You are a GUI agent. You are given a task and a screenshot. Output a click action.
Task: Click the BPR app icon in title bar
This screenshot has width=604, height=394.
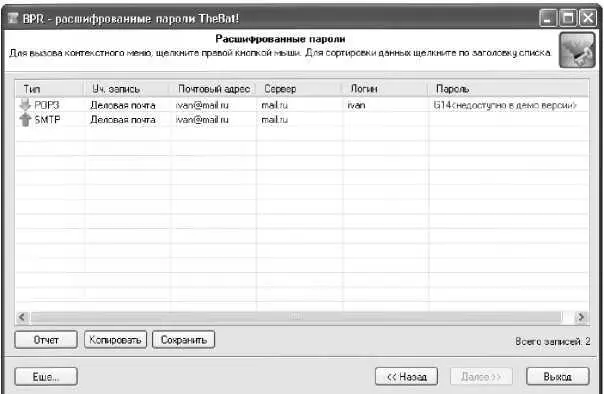(x=13, y=18)
